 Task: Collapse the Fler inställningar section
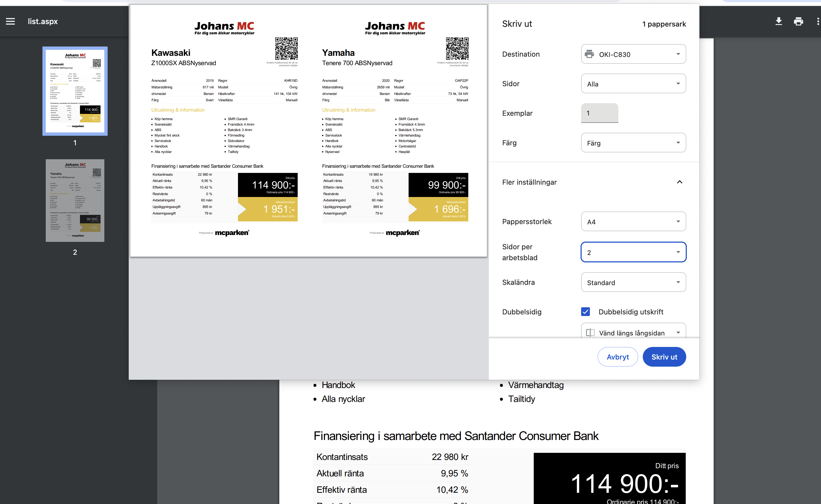[679, 182]
